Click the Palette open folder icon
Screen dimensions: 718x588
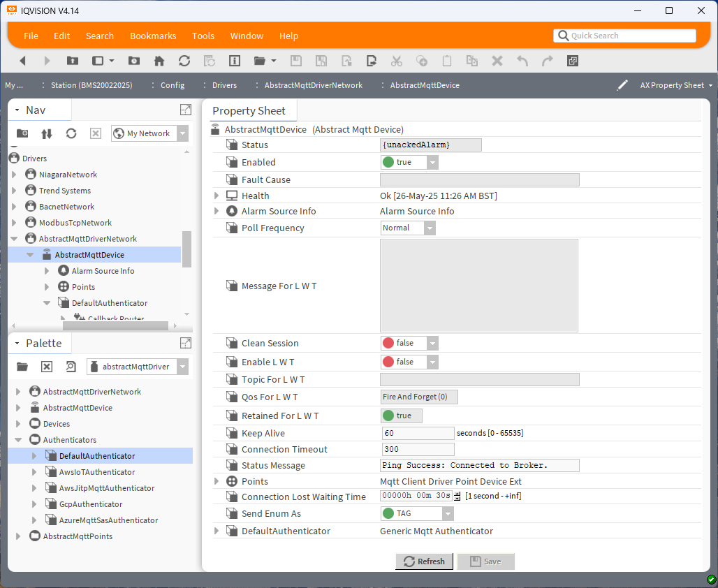[22, 367]
